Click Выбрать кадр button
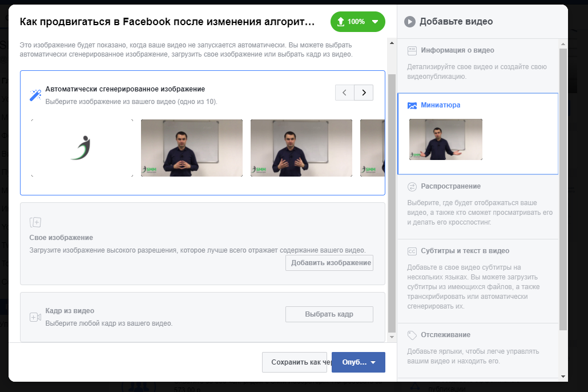The image size is (588, 392). pos(329,314)
